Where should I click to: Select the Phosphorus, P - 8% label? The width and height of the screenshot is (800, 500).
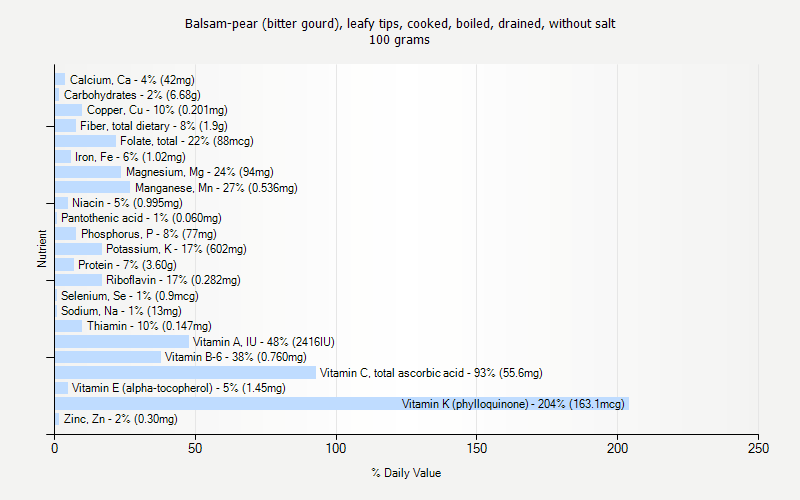tap(148, 234)
